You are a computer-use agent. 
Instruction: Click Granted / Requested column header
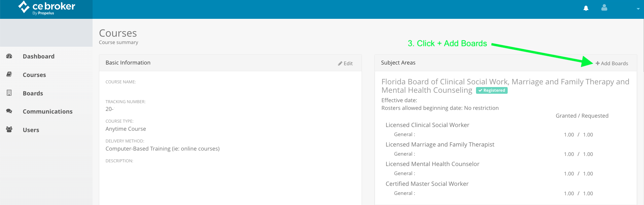582,116
